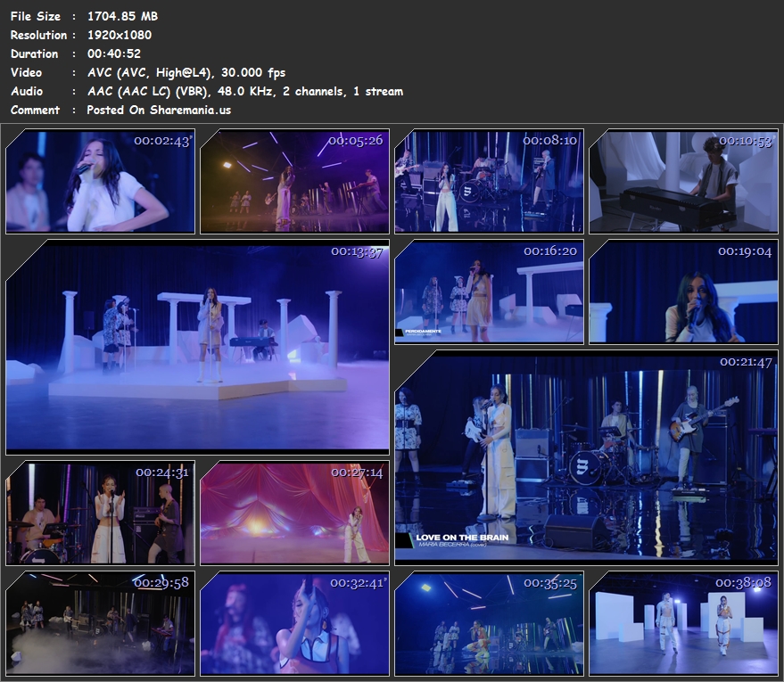
Task: Click the blurred close-up frame 00:32:41
Action: click(x=294, y=623)
